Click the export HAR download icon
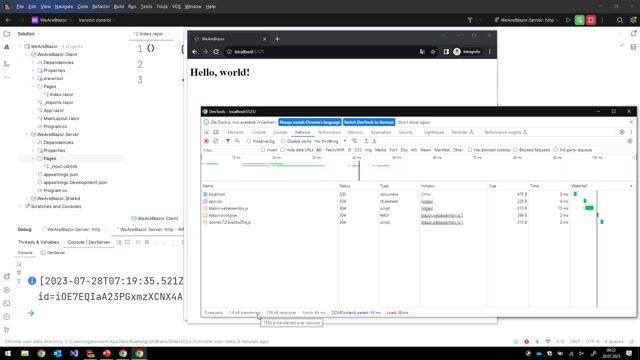The width and height of the screenshot is (640, 360). click(x=374, y=141)
